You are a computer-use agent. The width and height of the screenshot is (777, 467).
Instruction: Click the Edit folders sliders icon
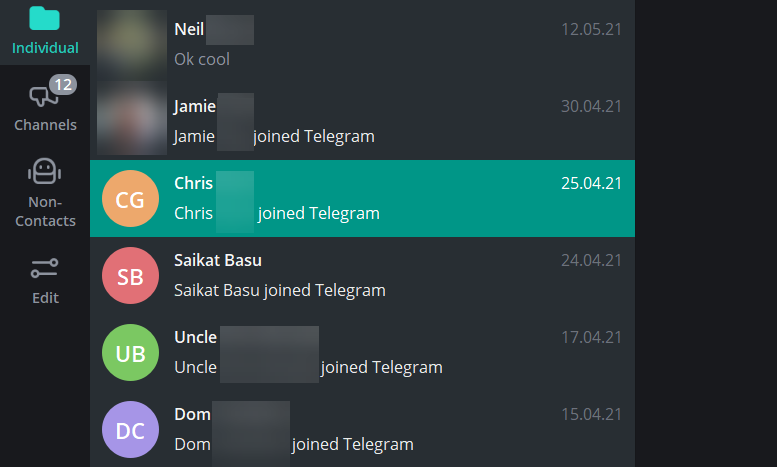(45, 268)
